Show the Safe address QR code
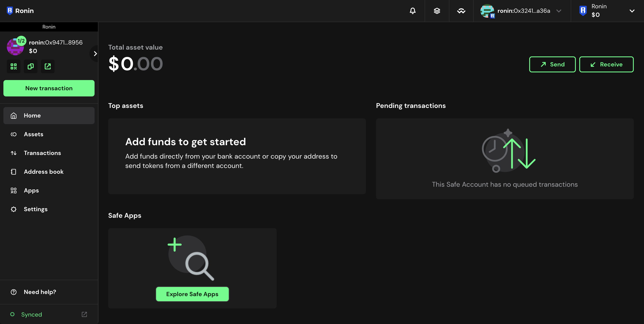Image resolution: width=644 pixels, height=324 pixels. (13, 66)
